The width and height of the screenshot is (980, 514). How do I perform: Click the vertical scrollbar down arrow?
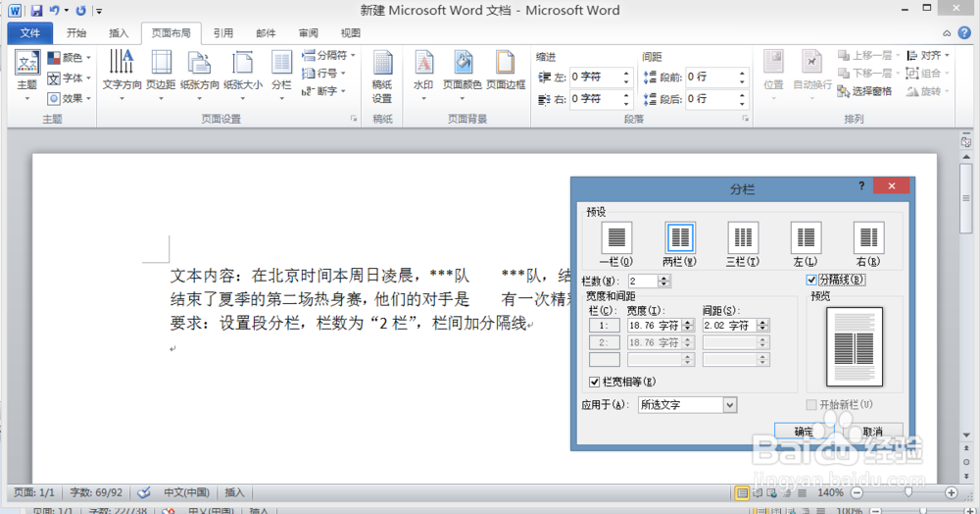coord(966,435)
